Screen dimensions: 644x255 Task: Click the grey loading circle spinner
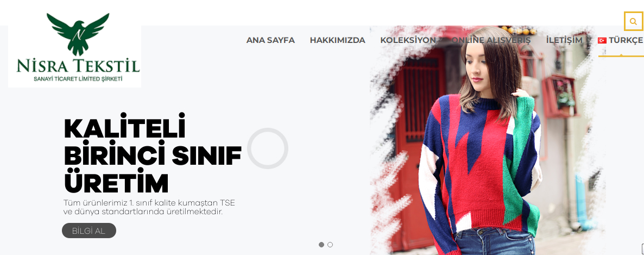tap(267, 148)
